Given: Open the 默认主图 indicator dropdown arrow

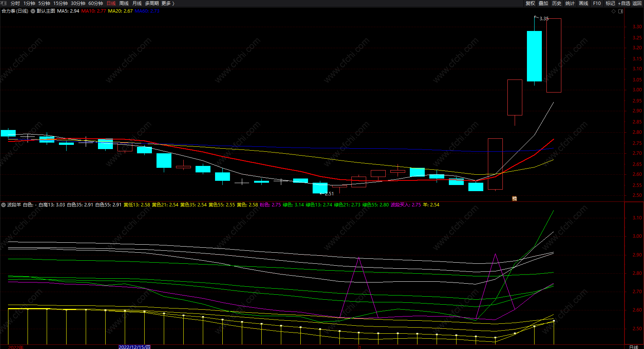Looking at the screenshot, I should coord(33,11).
